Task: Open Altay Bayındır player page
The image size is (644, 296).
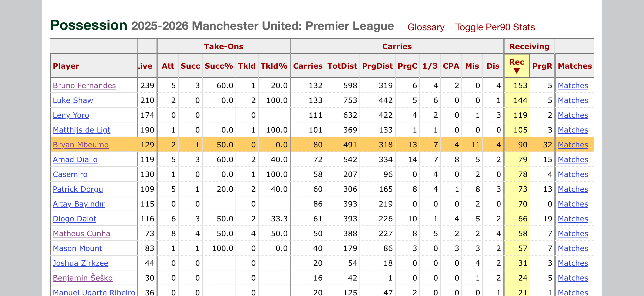Action: [x=79, y=204]
